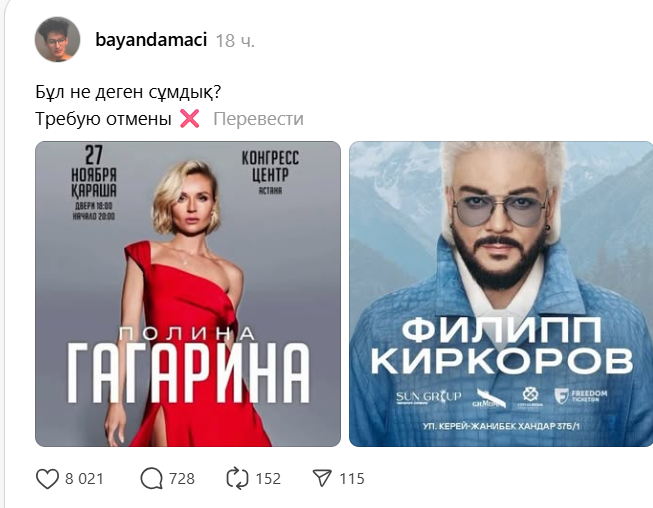Open the Филипп Киркоров poster image

[x=501, y=294]
